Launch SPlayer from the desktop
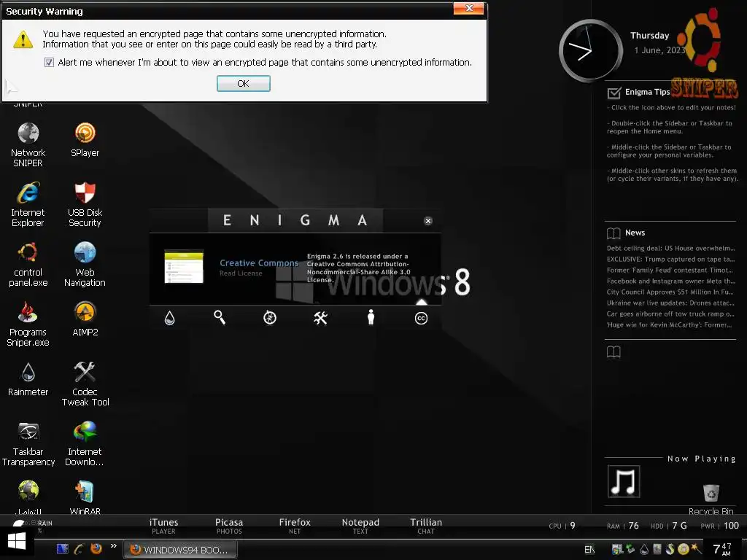The image size is (747, 560). (x=85, y=139)
